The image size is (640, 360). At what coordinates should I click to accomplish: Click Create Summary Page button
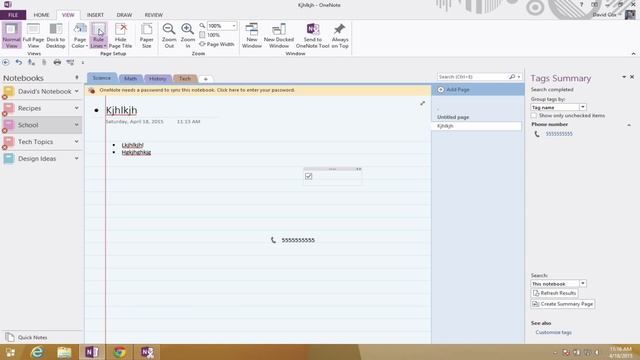point(563,304)
